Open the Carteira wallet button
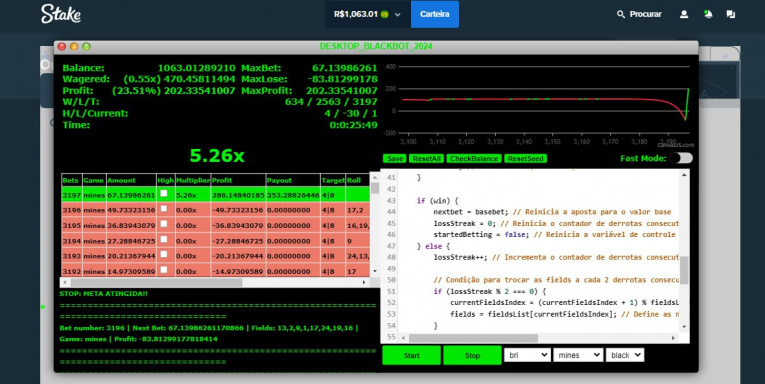This screenshot has height=384, width=765. (x=435, y=14)
